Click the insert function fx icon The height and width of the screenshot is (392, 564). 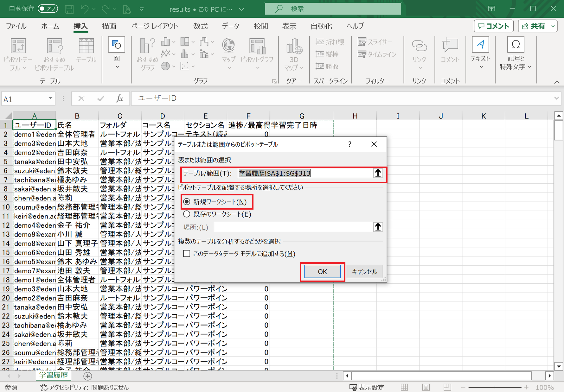[x=119, y=98]
